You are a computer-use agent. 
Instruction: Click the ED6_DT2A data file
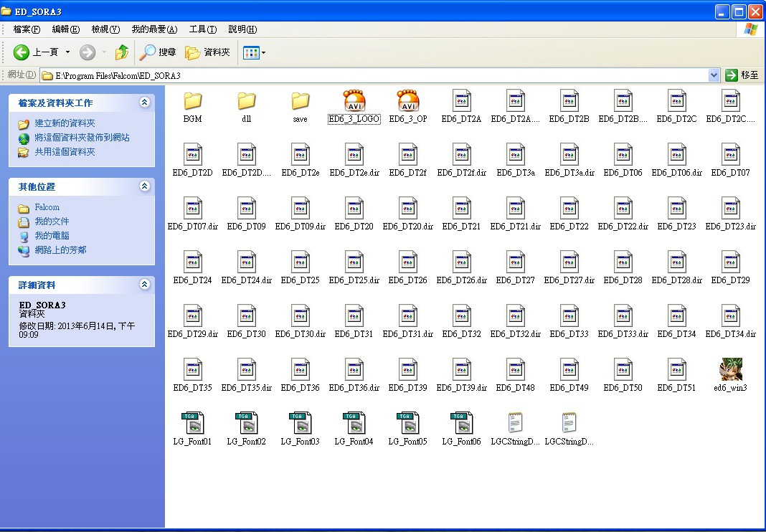click(461, 101)
